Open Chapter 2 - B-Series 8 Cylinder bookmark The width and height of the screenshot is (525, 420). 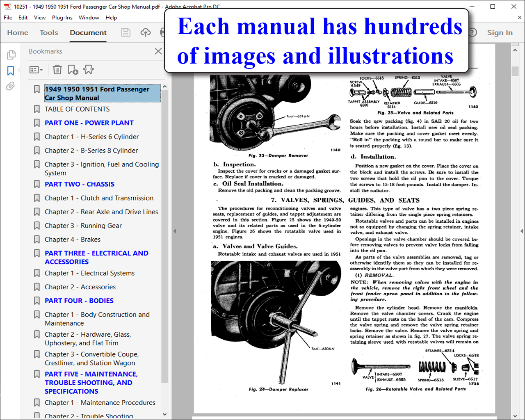pyautogui.click(x=91, y=151)
